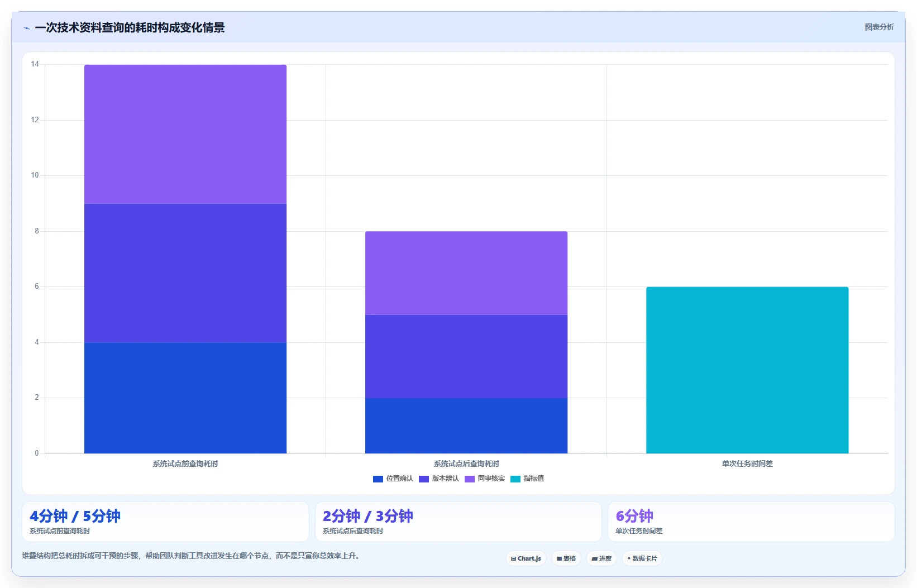This screenshot has width=917, height=588.
Task: Click the 位置确认 segment of the 系统试点后查询耗时 bar
Action: 466,426
